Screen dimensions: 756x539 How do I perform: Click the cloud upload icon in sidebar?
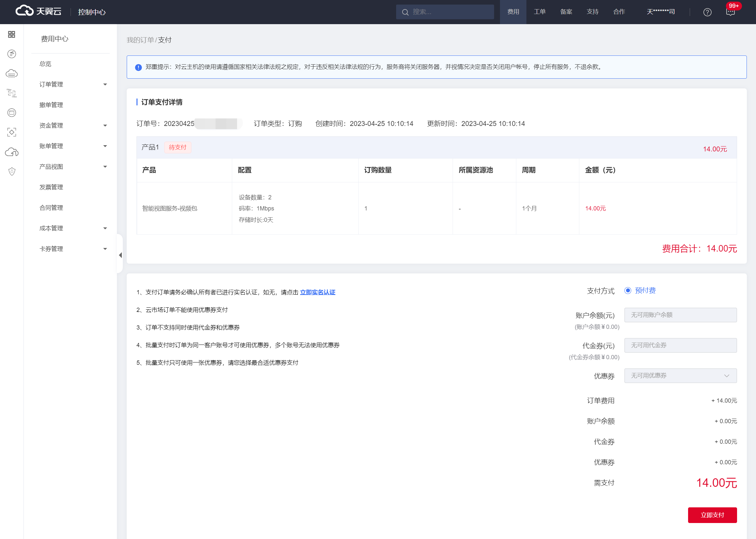pyautogui.click(x=12, y=152)
